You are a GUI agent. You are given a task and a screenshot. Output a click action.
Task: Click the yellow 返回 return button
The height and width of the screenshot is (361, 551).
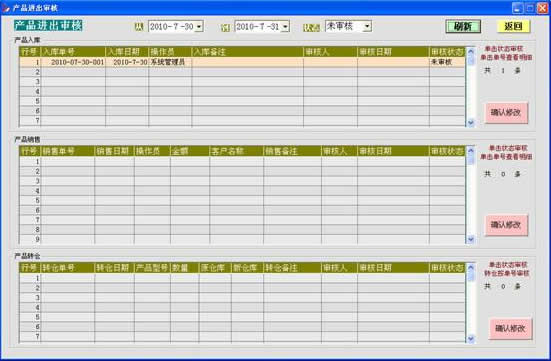[x=513, y=26]
